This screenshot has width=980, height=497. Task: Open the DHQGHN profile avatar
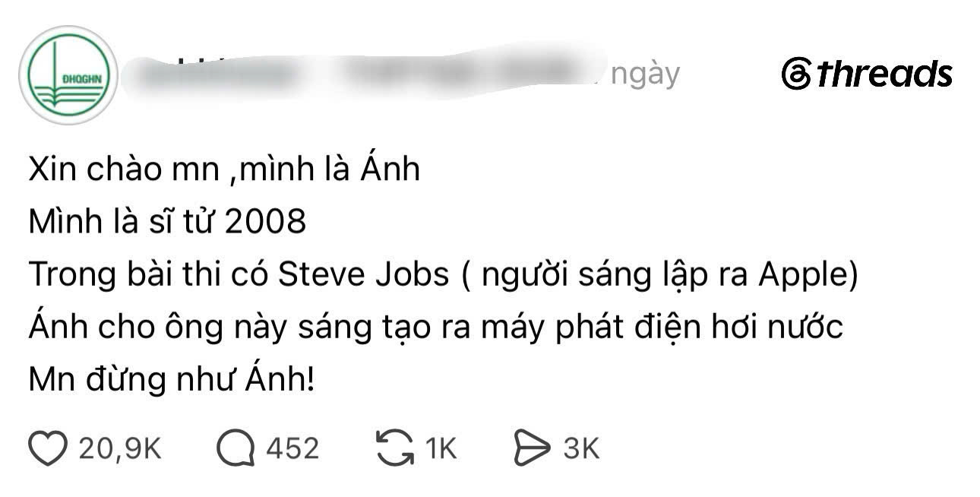click(68, 74)
